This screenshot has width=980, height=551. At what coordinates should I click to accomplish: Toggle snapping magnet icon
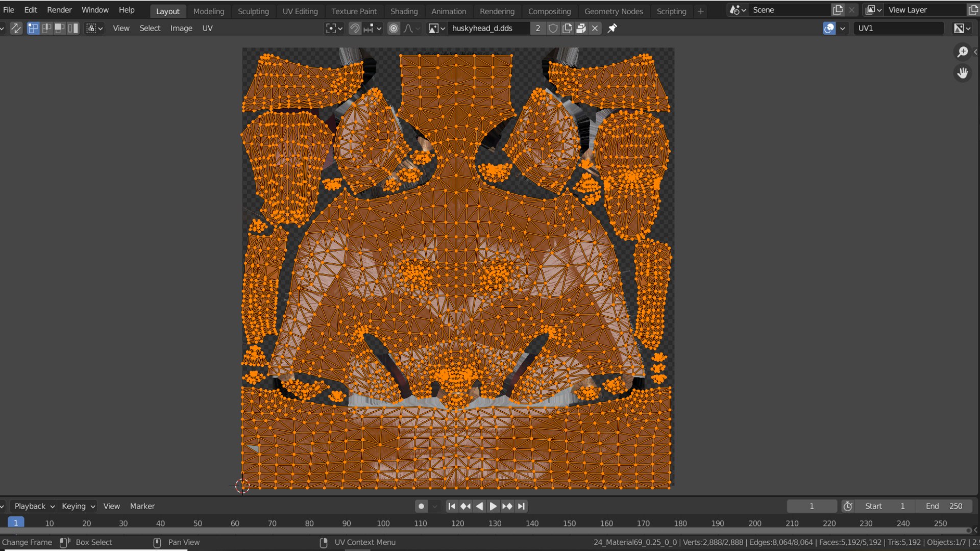(355, 29)
